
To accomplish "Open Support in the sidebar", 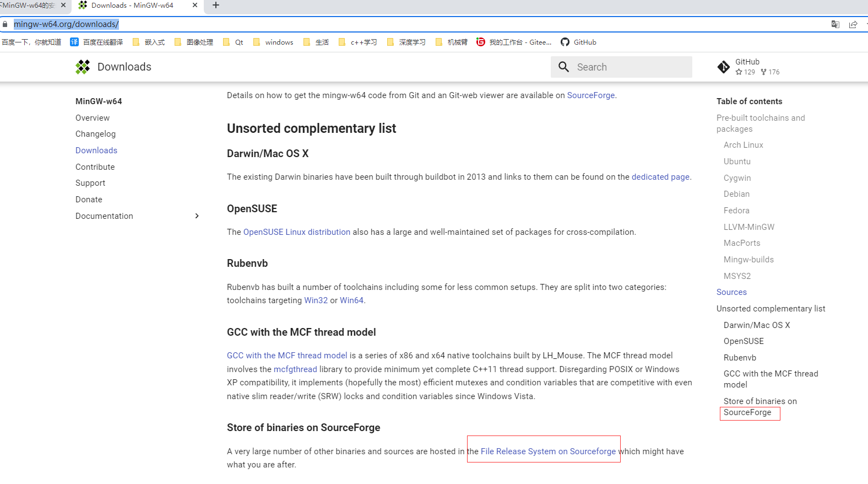I will click(x=90, y=183).
